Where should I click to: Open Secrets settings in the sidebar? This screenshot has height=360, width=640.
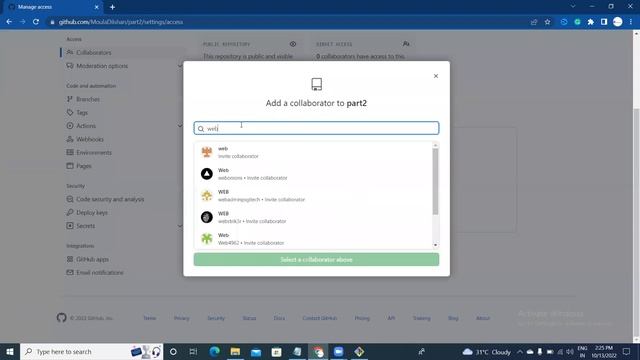[85, 226]
